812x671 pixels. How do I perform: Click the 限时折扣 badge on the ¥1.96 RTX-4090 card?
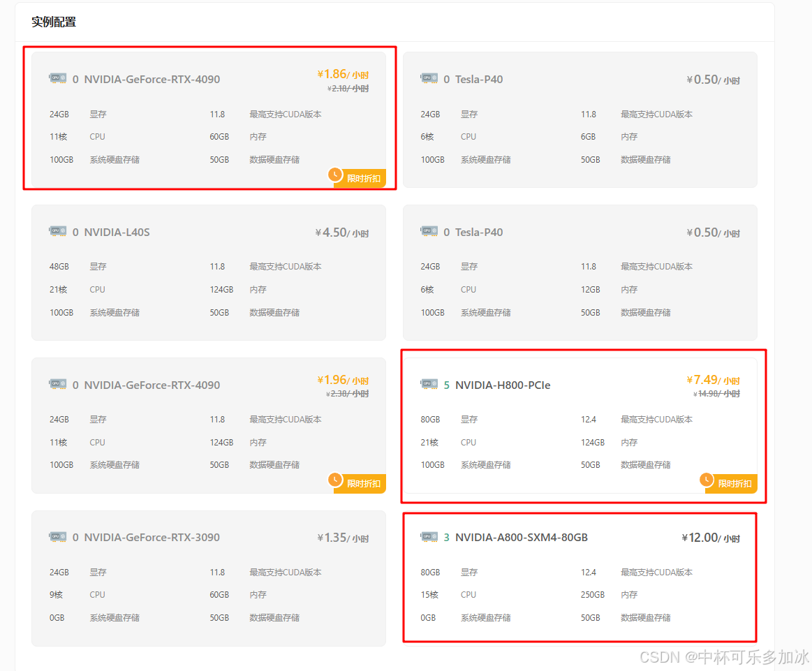(x=357, y=482)
